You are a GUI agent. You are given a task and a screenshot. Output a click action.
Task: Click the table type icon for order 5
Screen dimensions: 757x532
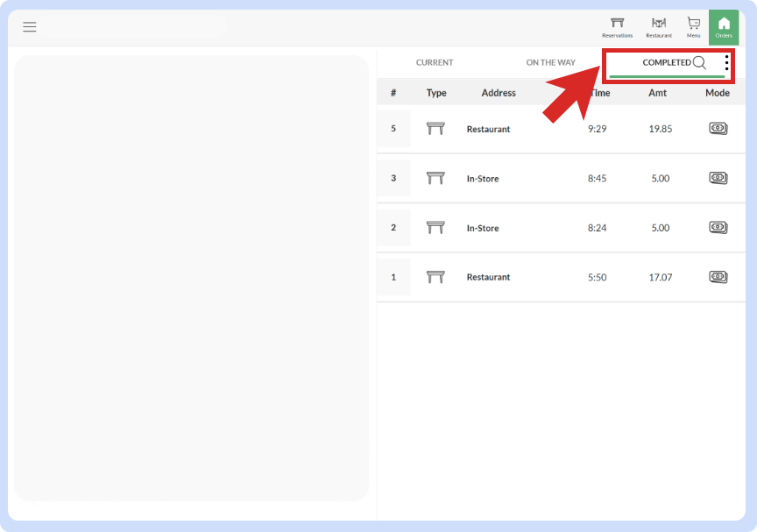point(435,128)
